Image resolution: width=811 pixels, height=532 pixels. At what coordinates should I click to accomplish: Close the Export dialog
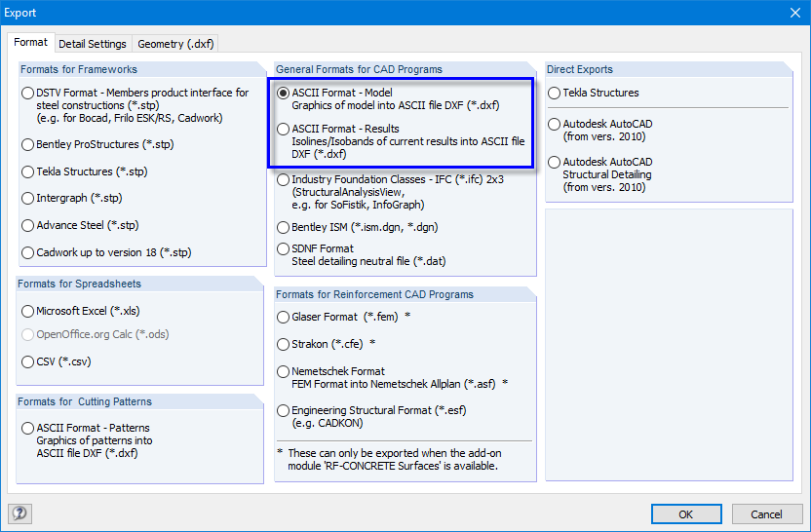pos(795,13)
